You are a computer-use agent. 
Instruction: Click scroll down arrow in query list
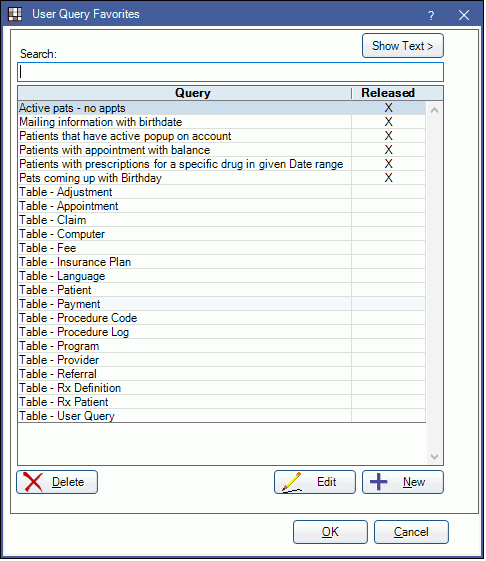(x=434, y=457)
